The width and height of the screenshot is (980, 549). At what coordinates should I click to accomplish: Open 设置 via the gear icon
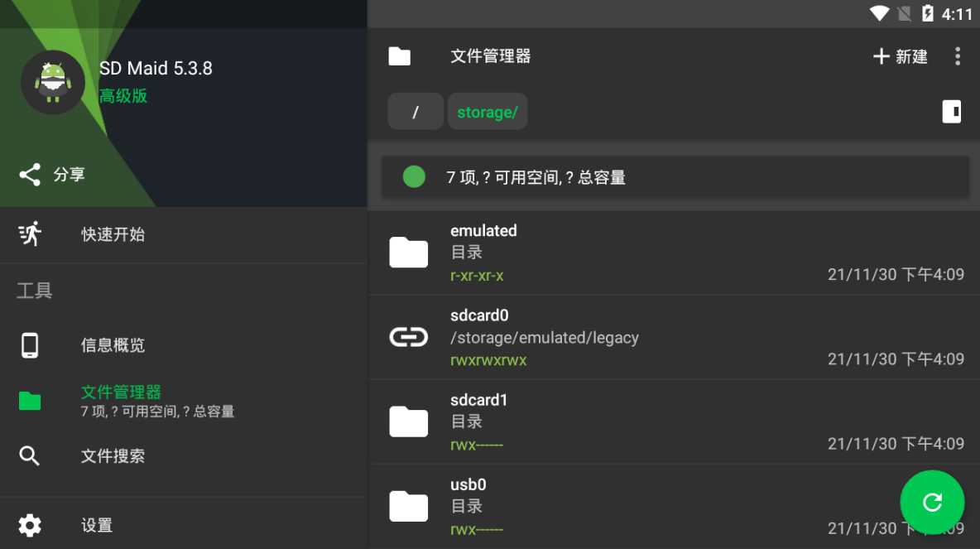30,525
